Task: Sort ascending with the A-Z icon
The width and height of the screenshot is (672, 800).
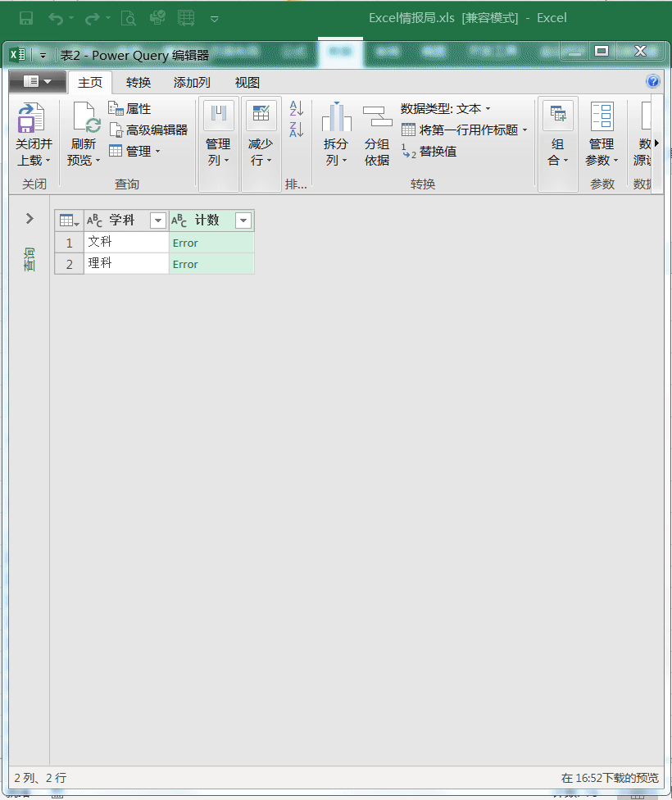Action: tap(297, 108)
